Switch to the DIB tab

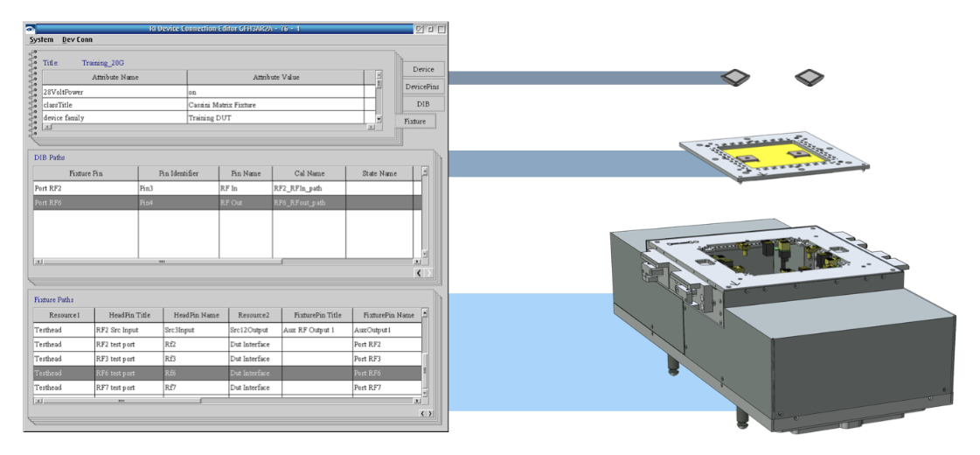(423, 104)
